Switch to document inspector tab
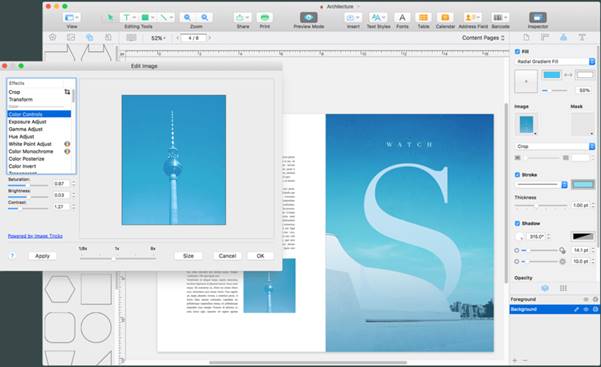Image resolution: width=601 pixels, height=367 pixels. (x=526, y=37)
